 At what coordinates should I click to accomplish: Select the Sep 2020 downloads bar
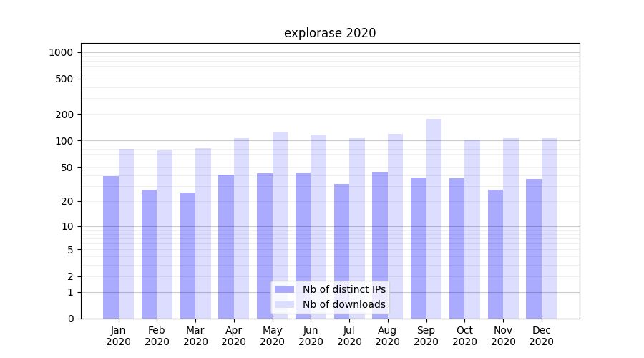click(434, 218)
